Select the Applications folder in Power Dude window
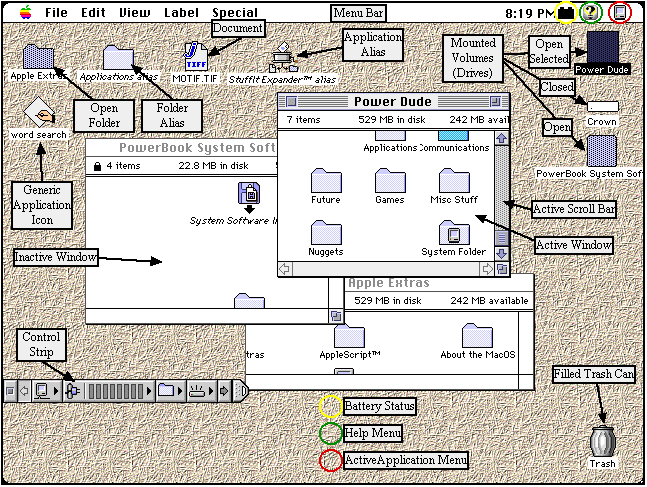This screenshot has height=487, width=647. tap(390, 136)
